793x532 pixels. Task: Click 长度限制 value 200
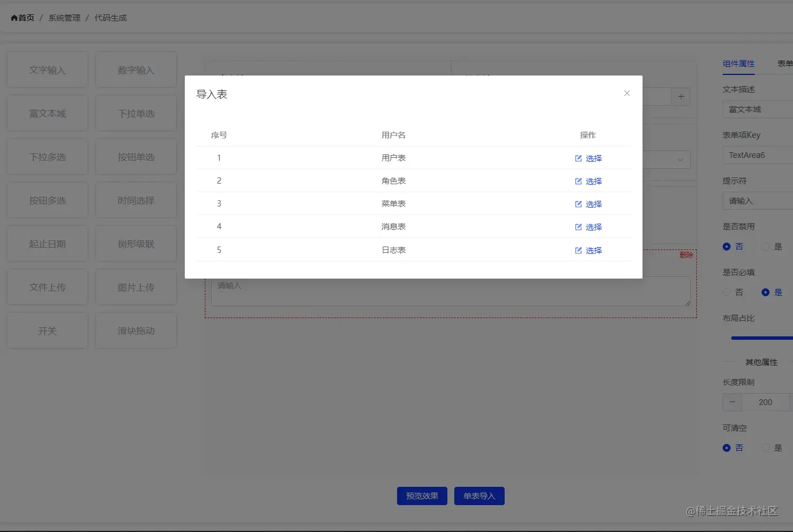pyautogui.click(x=766, y=402)
